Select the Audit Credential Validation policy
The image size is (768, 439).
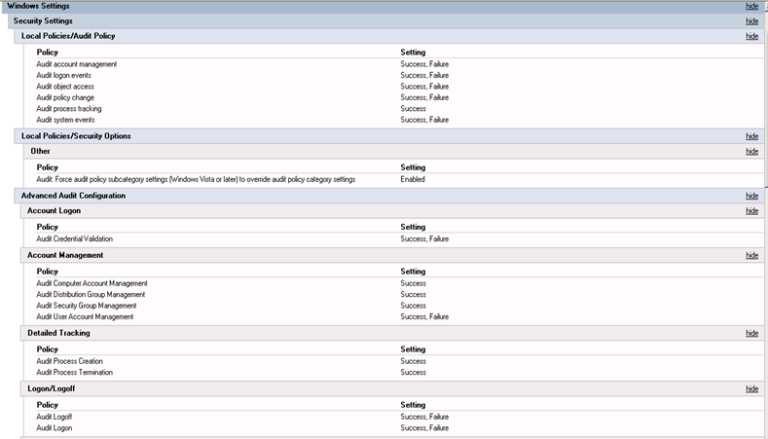(x=75, y=239)
